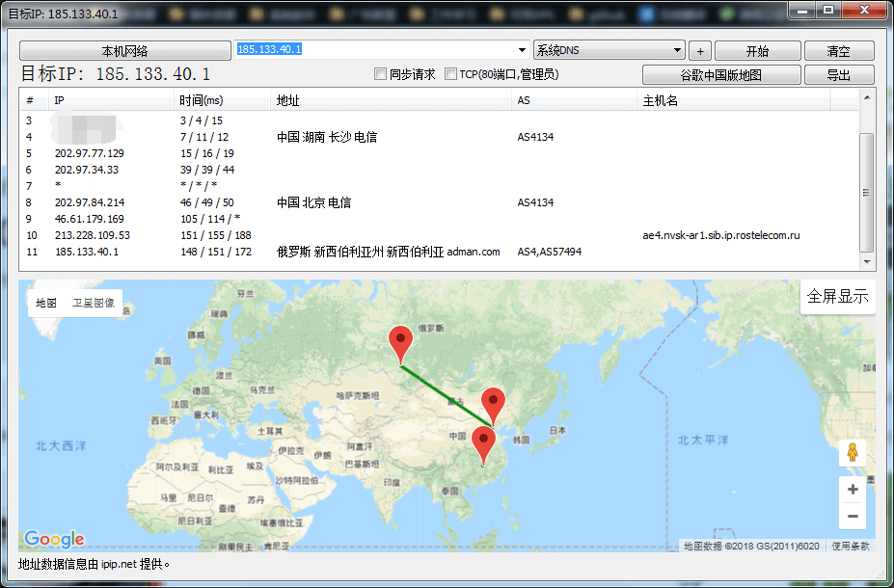Zoom out the map with minus button
Screen dimensions: 894x588
(852, 518)
